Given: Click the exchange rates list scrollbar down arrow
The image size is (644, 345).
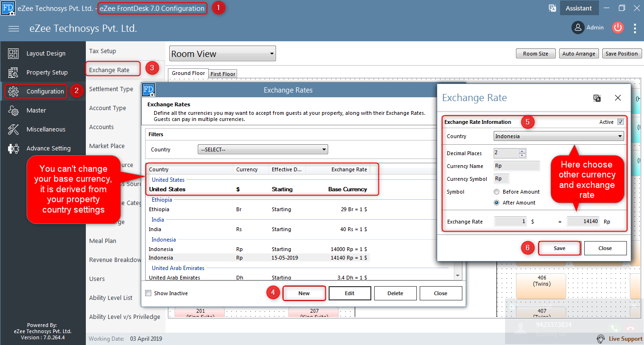Looking at the screenshot, I should pos(458,276).
